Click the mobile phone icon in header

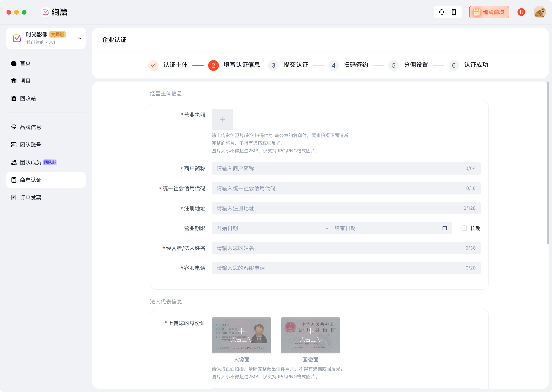pyautogui.click(x=454, y=12)
